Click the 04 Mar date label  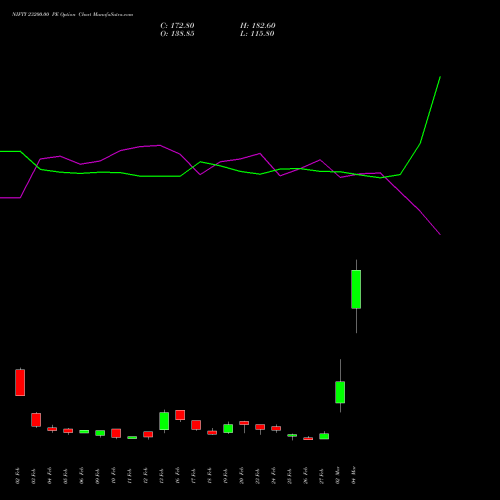point(354,475)
